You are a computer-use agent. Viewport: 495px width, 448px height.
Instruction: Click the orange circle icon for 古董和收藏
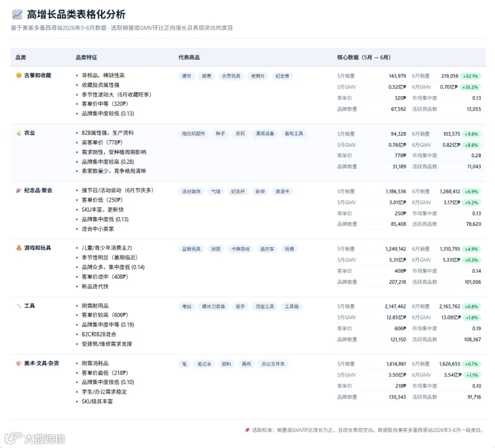tap(19, 75)
